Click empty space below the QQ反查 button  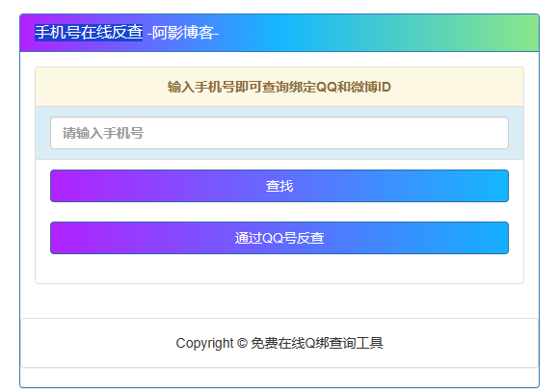click(279, 269)
